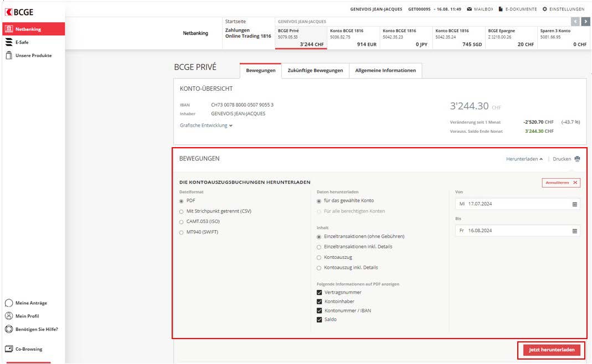Click the IBAN CH73 0078 8000 0507 9055 3

point(242,105)
